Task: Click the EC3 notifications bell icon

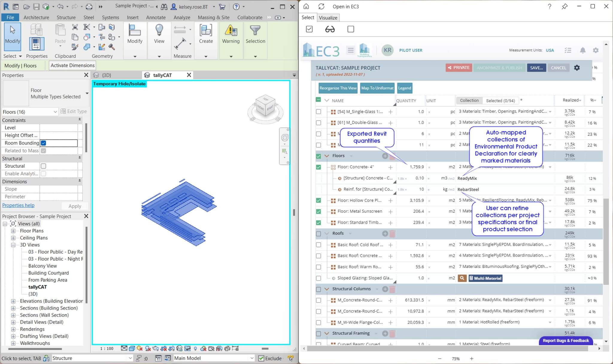Action: (582, 50)
